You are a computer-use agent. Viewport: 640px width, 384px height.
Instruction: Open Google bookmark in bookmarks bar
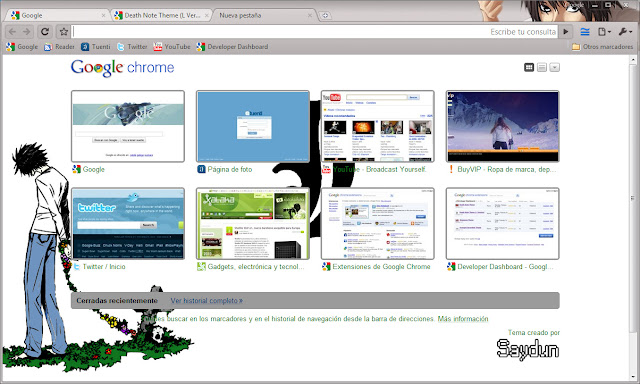(22, 47)
